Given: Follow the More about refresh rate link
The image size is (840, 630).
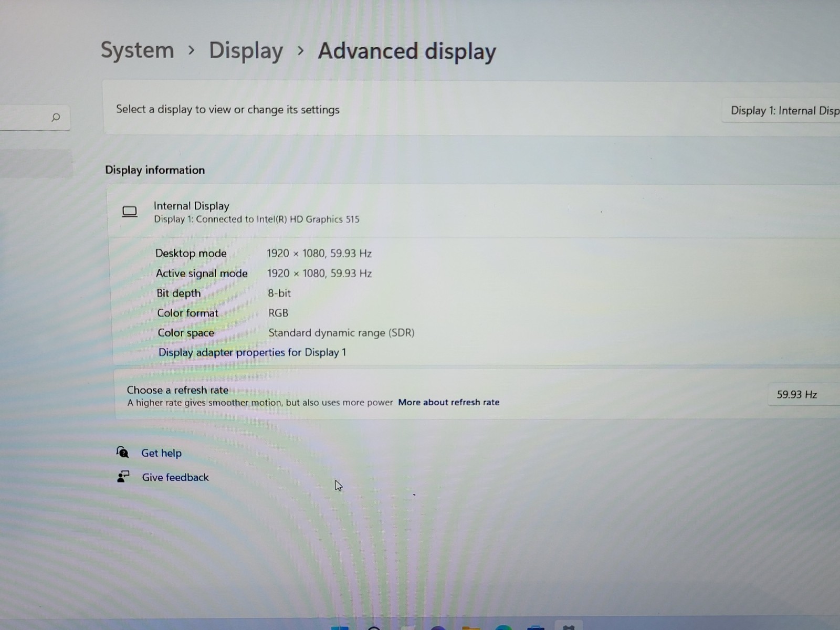Looking at the screenshot, I should 448,402.
